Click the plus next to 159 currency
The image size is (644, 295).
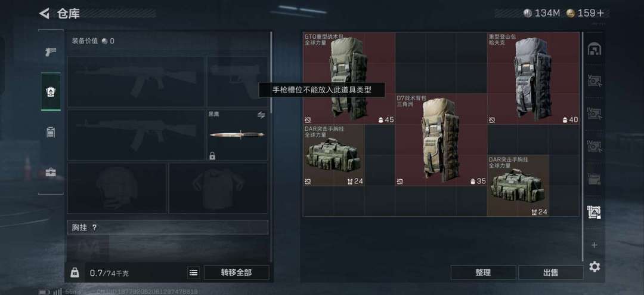pos(600,13)
